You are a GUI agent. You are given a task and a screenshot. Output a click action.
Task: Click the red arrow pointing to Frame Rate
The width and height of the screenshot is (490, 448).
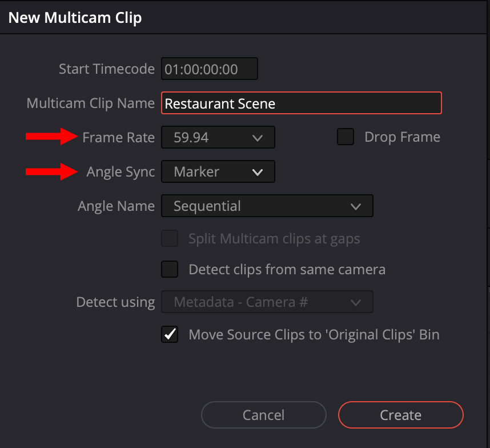click(51, 137)
